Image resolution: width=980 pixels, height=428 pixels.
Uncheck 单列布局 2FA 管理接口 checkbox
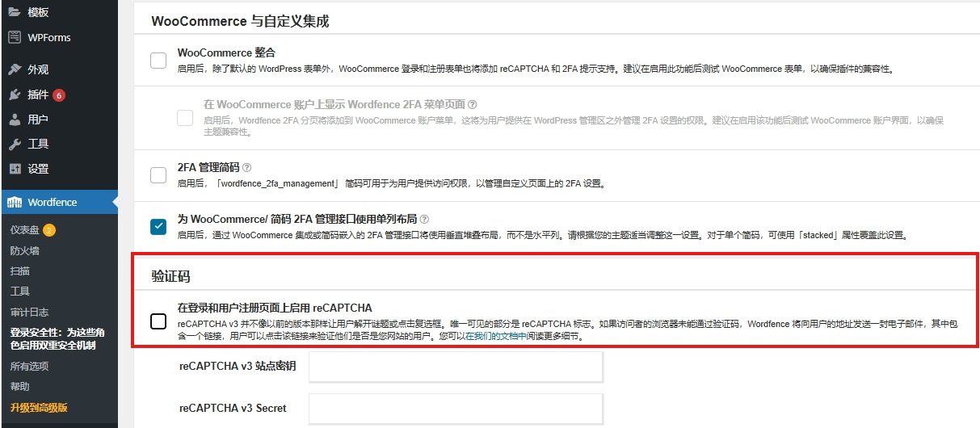pyautogui.click(x=158, y=227)
